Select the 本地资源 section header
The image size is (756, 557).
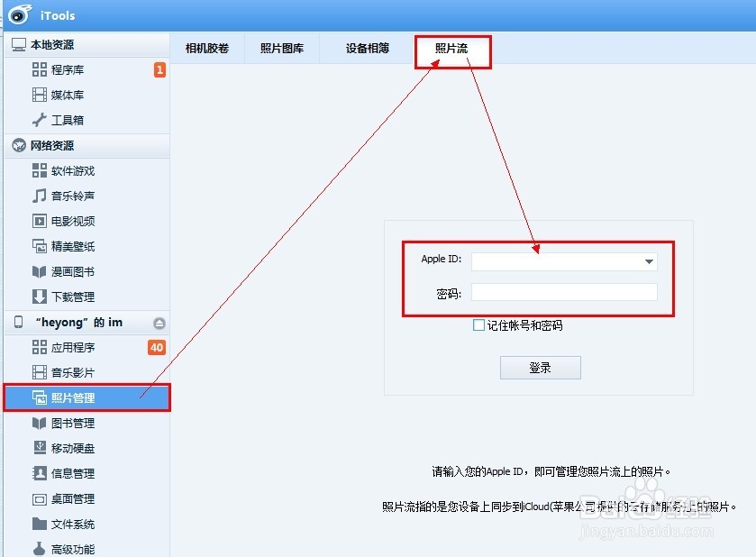[87, 45]
